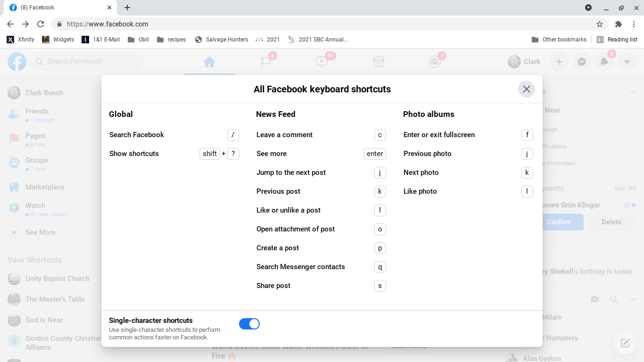Bookmark this page with star icon
This screenshot has width=644, height=362.
click(x=600, y=24)
